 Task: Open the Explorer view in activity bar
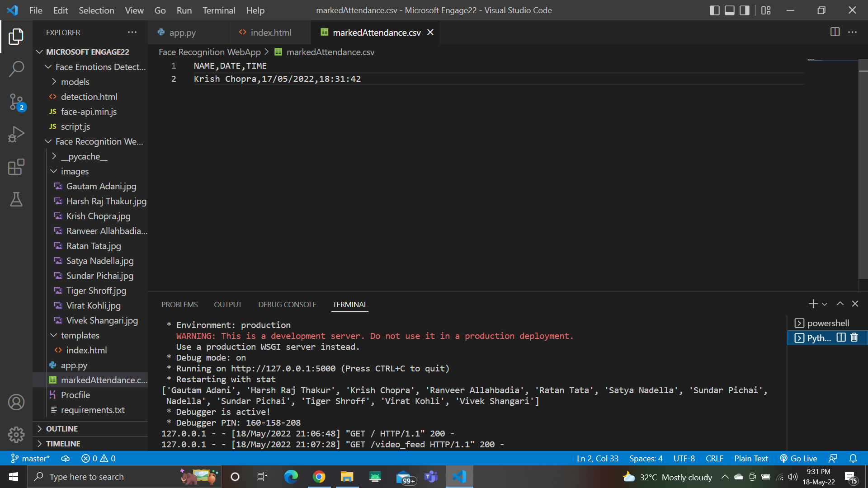[x=16, y=37]
